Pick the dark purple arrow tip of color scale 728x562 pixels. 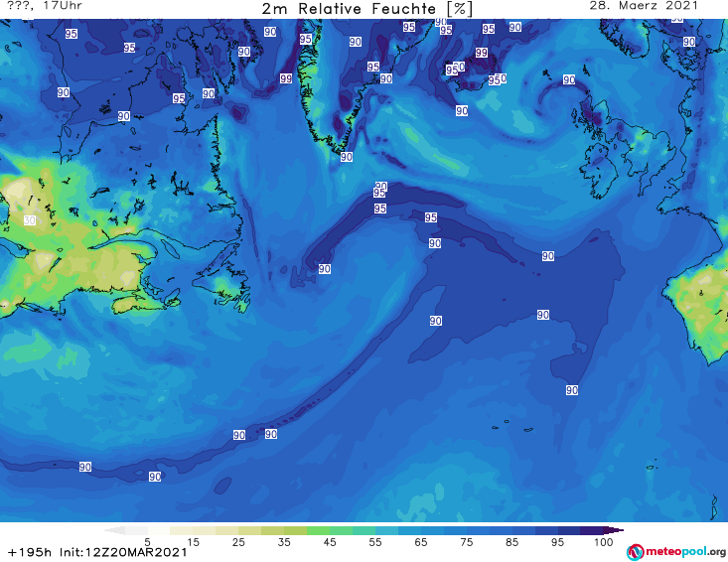click(614, 530)
